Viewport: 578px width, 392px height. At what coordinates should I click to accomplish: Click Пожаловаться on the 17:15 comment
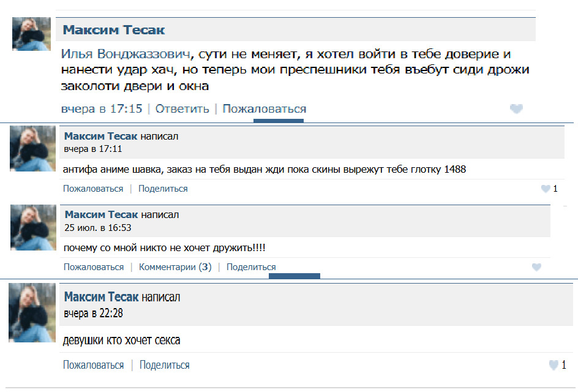click(x=264, y=109)
